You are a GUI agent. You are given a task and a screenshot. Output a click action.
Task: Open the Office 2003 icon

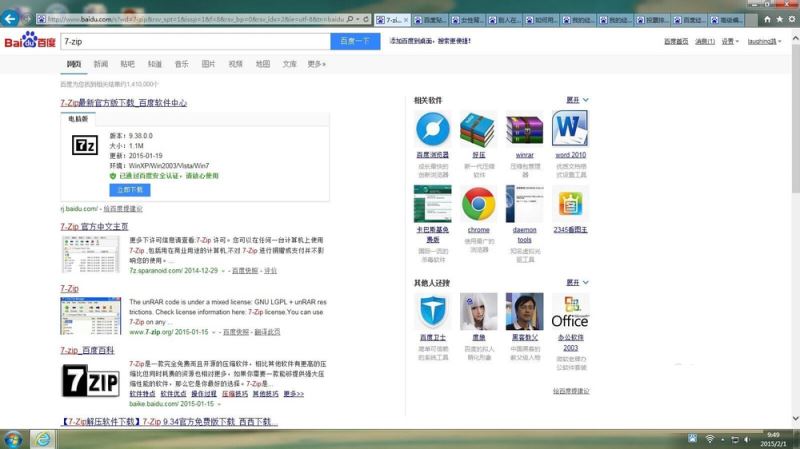(x=570, y=311)
